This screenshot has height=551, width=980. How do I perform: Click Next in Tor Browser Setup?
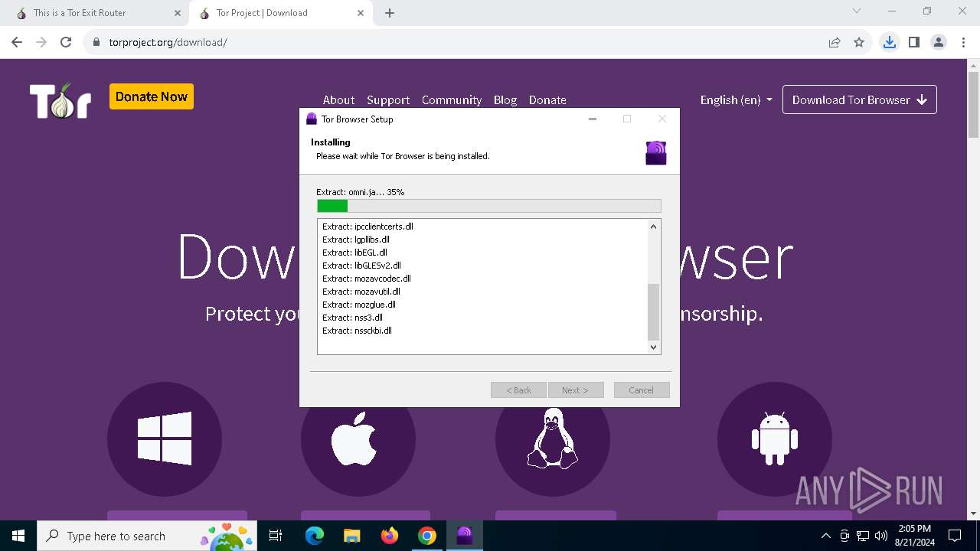(576, 390)
